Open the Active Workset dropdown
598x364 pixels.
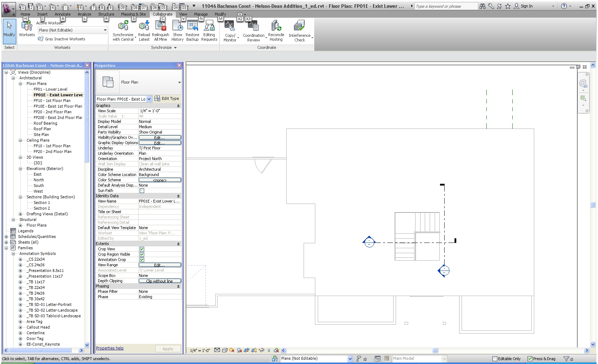(x=105, y=30)
